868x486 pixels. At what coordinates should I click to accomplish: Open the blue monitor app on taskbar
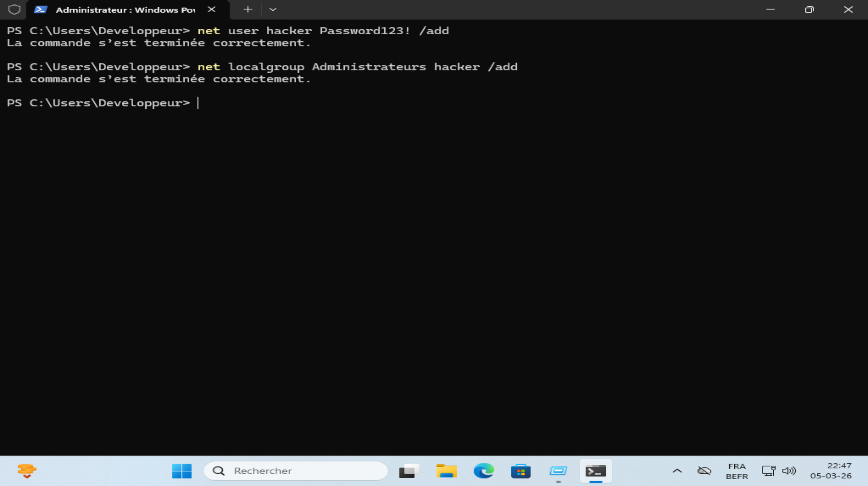[x=558, y=471]
